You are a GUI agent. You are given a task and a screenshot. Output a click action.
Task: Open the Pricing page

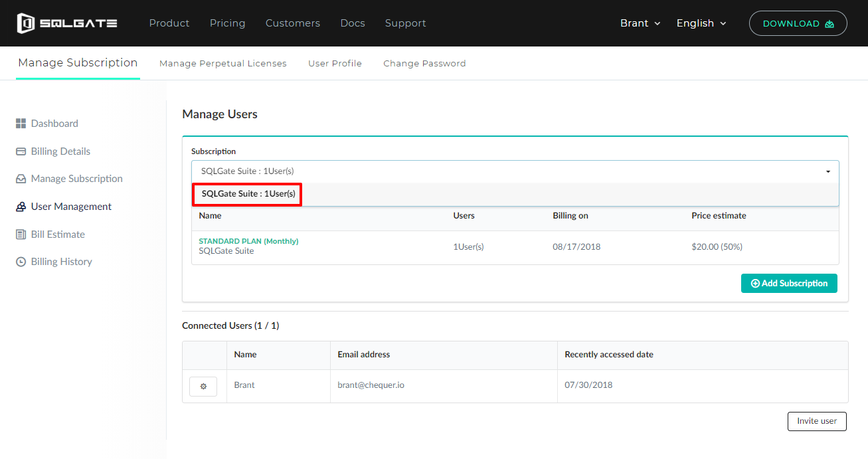[x=228, y=23]
